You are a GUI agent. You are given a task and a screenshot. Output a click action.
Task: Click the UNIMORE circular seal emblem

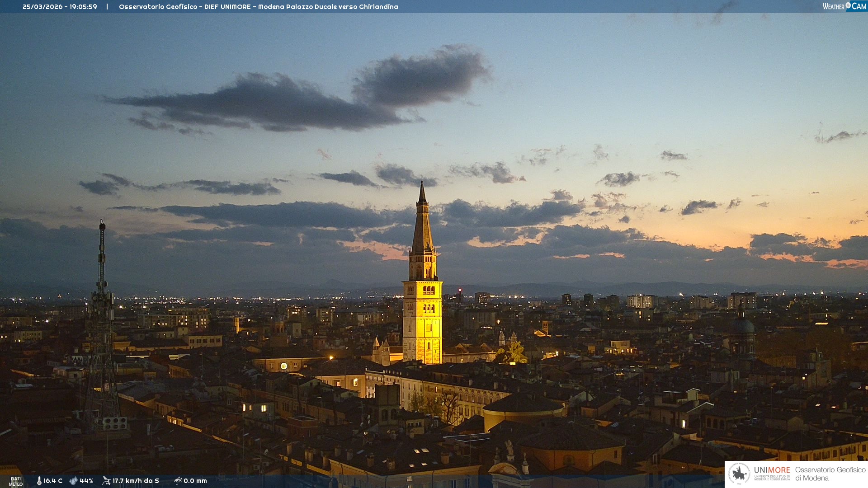(x=739, y=474)
